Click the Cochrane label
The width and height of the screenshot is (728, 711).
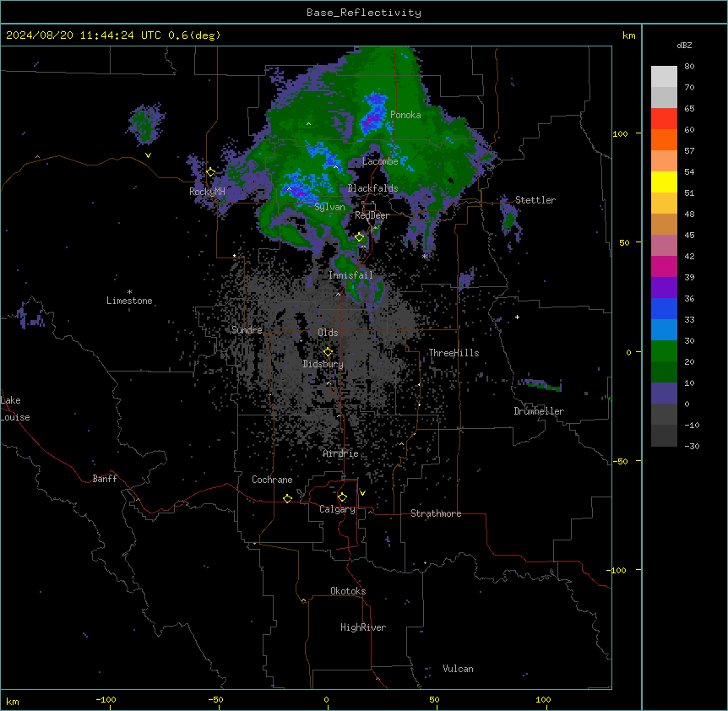(272, 480)
